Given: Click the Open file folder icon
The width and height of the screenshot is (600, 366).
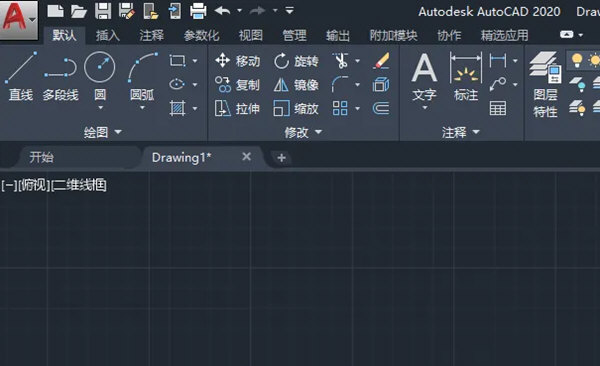Looking at the screenshot, I should 79,11.
